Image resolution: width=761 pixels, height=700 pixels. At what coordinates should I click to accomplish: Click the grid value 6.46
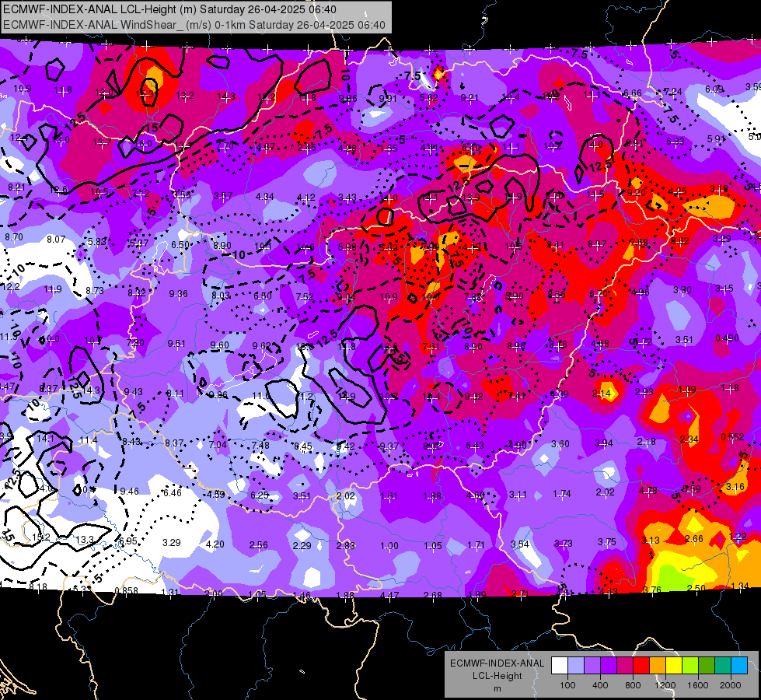(x=173, y=492)
